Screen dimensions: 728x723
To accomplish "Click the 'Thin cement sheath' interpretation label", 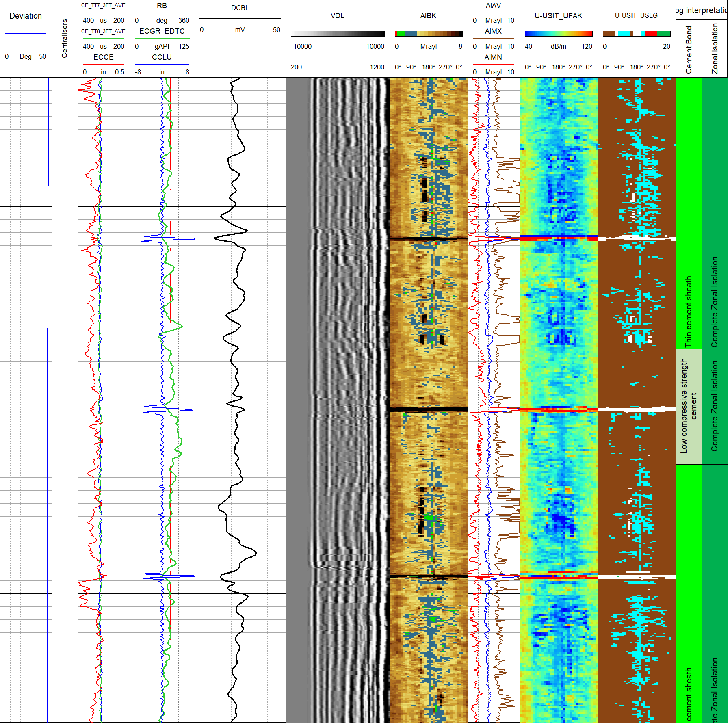I will tap(689, 312).
